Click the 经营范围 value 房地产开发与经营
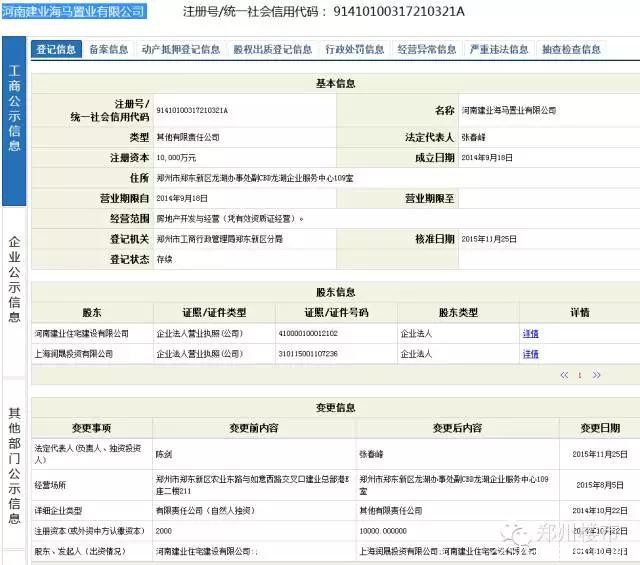Image resolution: width=640 pixels, height=565 pixels. 230,219
